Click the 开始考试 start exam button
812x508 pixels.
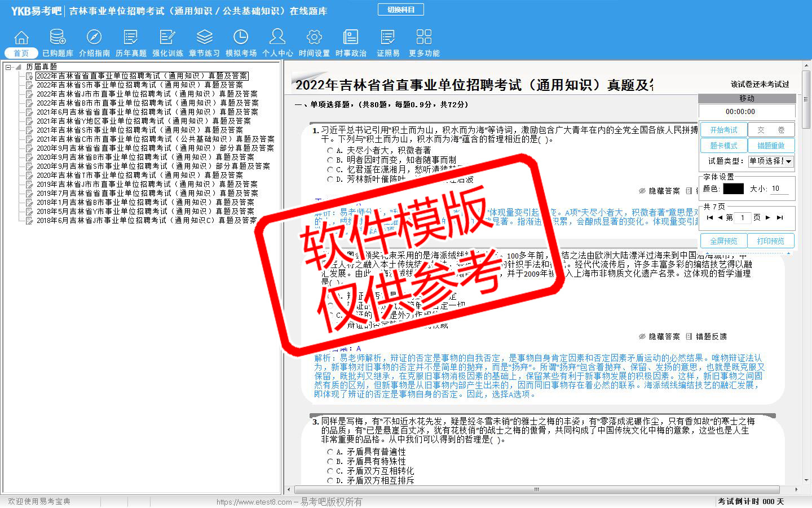tap(723, 130)
